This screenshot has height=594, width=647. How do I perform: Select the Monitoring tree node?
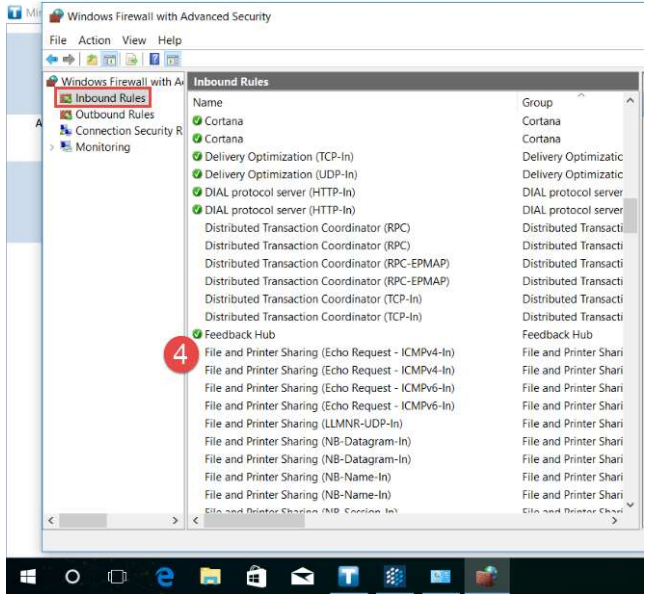click(103, 147)
